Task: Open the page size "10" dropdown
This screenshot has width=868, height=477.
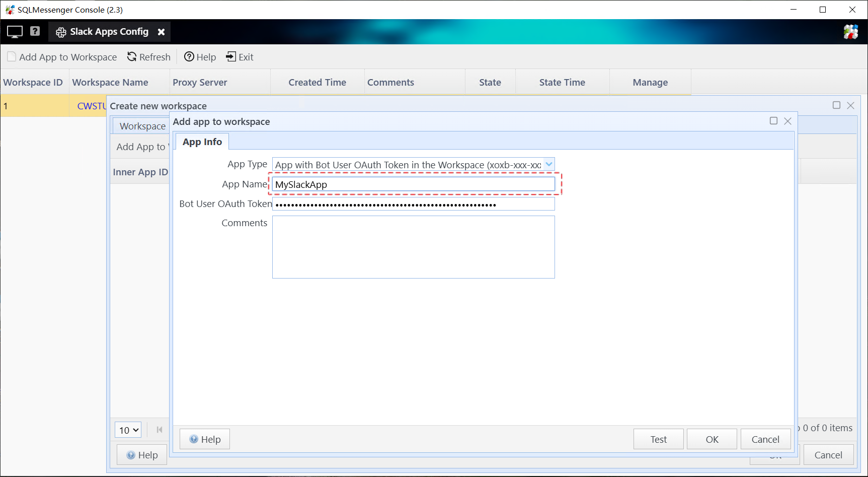Action: click(128, 430)
